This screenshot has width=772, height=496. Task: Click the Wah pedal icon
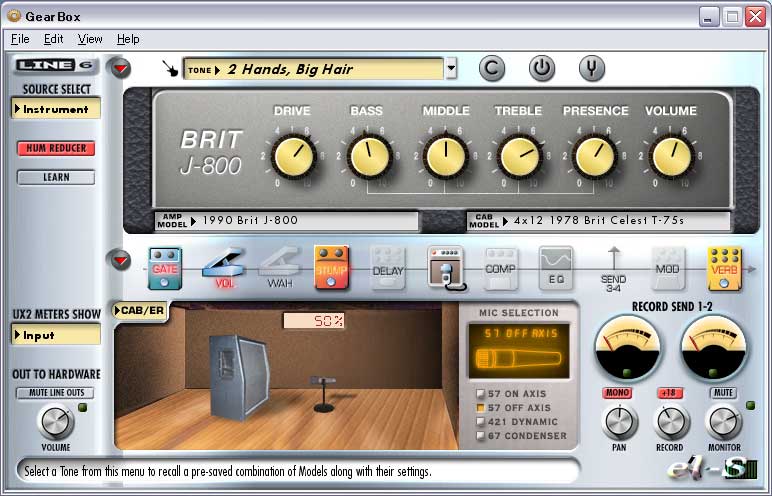[279, 267]
